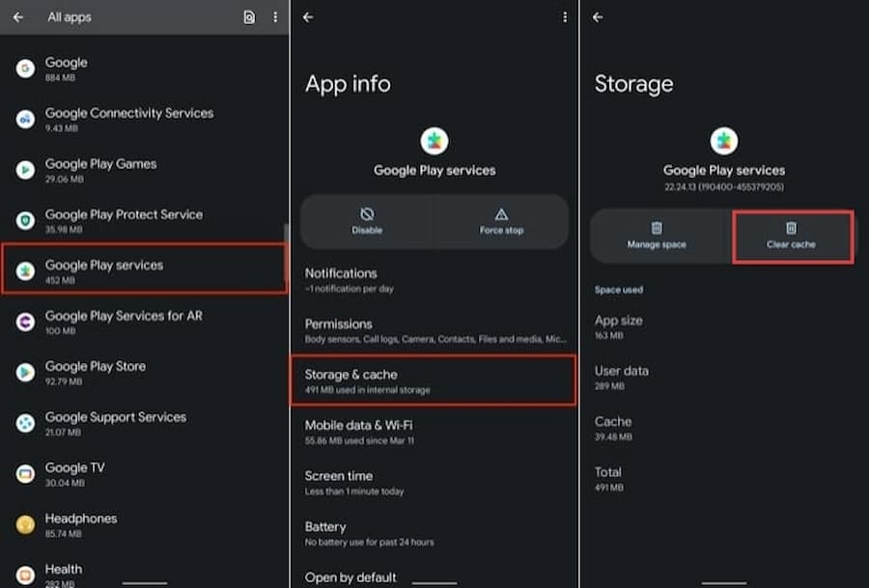Tap the Play services puzzle icon on App info

pos(434,141)
